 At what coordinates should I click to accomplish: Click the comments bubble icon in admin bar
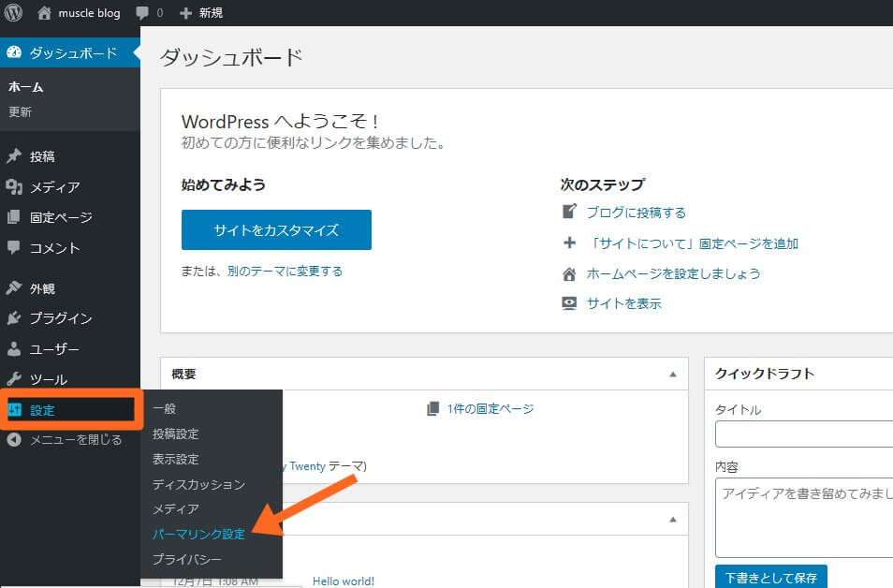click(x=142, y=13)
